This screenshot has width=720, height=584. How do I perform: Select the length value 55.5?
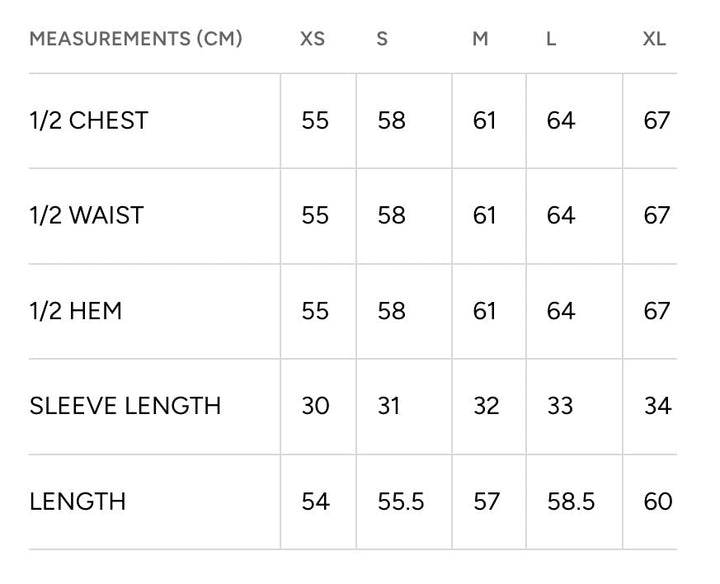[x=401, y=501]
